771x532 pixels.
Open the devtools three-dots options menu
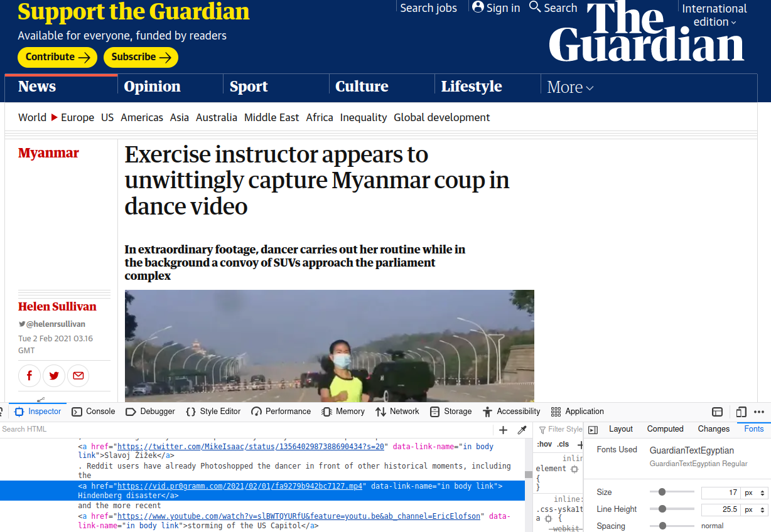click(x=759, y=412)
